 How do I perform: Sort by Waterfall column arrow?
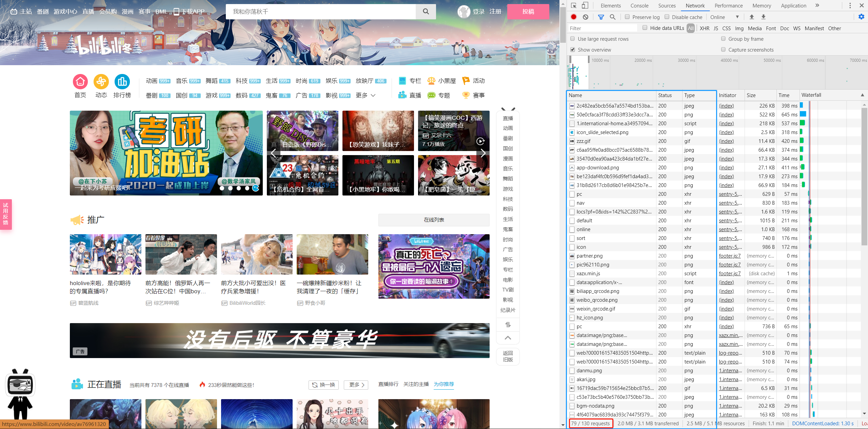(862, 95)
